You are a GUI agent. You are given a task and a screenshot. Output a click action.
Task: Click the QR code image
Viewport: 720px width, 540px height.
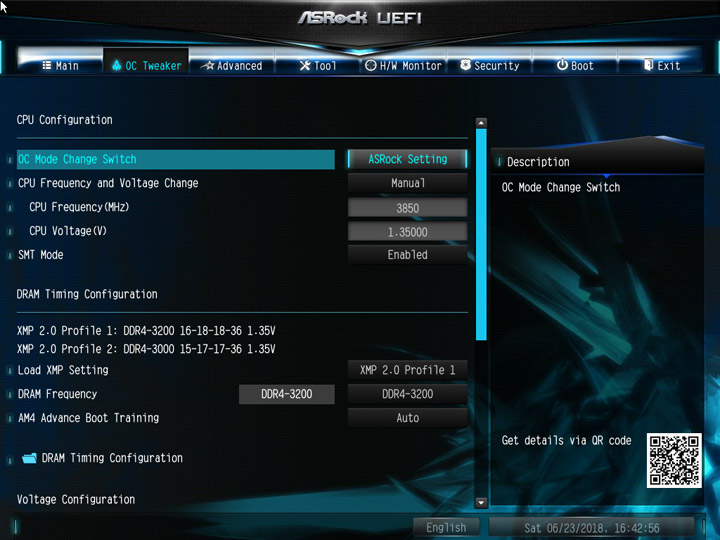coord(674,460)
